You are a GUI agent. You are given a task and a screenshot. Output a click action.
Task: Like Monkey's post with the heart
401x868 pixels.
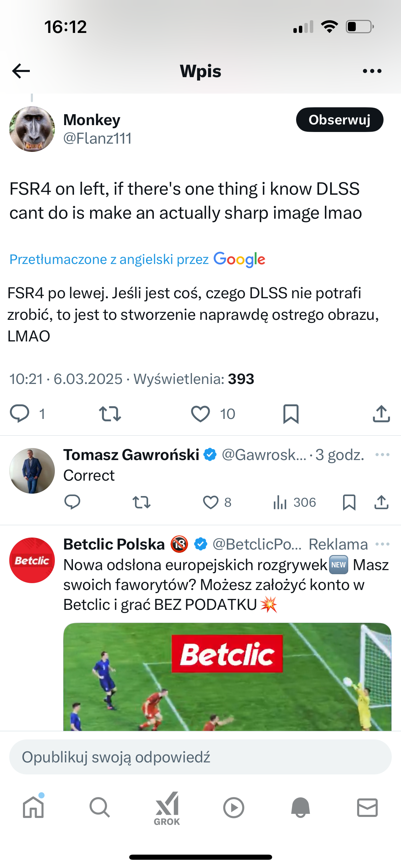[200, 413]
